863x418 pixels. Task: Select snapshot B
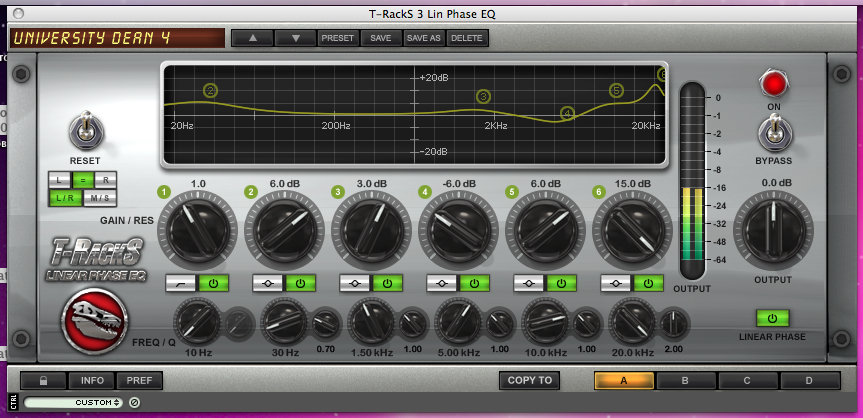[x=686, y=381]
